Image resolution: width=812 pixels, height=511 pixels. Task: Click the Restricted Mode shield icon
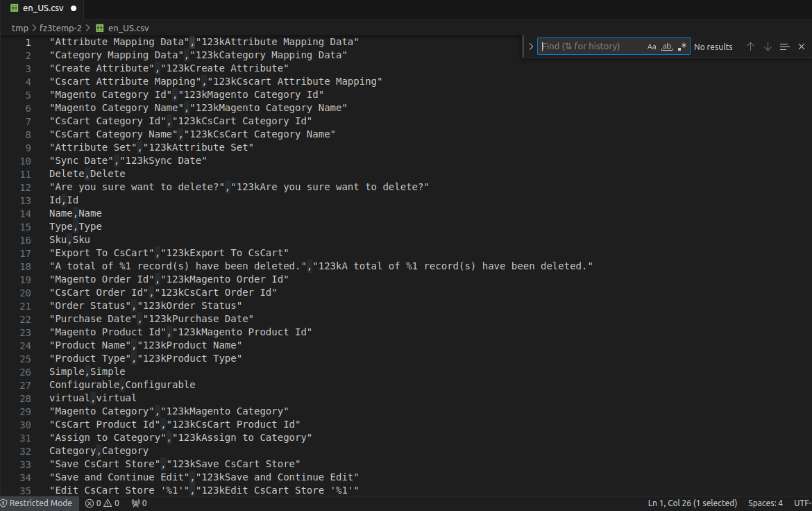tap(5, 503)
